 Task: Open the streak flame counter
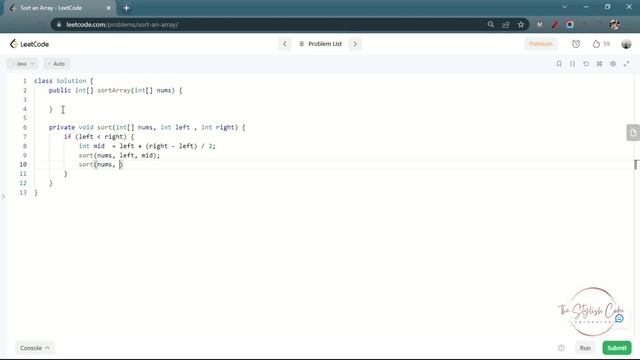(601, 44)
